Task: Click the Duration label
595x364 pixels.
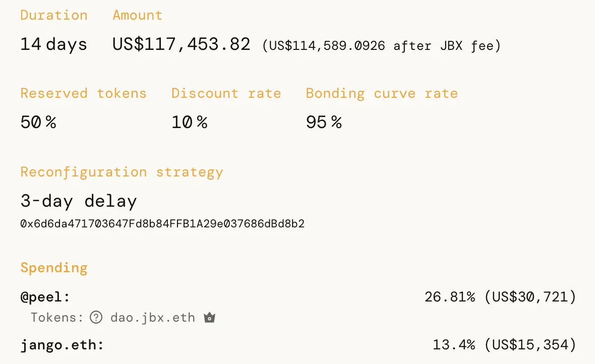Action: click(54, 15)
